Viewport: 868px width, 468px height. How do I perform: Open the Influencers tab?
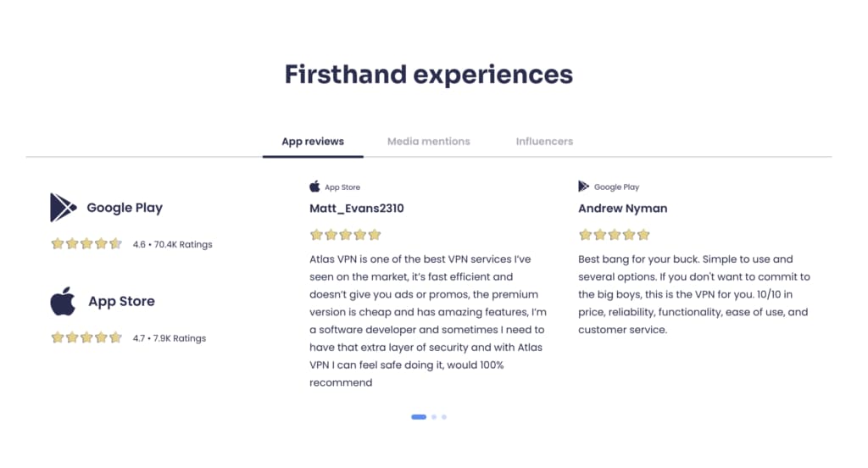(544, 142)
